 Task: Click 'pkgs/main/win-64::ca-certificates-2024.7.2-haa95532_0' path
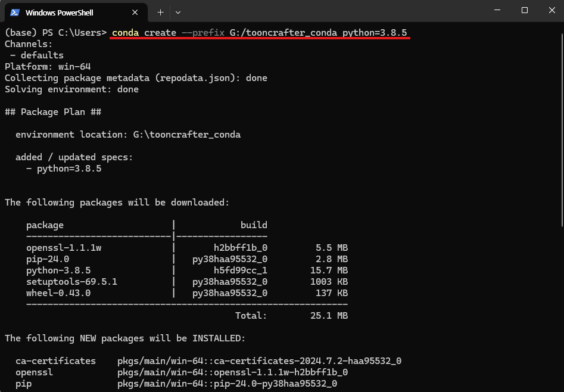coord(259,361)
